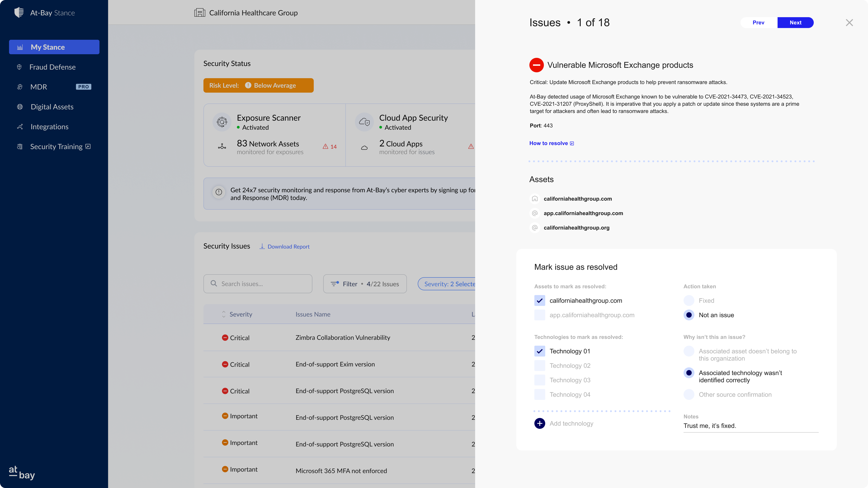Image resolution: width=868 pixels, height=488 pixels.
Task: Open Fraud Defense in the sidebar
Action: (x=52, y=67)
